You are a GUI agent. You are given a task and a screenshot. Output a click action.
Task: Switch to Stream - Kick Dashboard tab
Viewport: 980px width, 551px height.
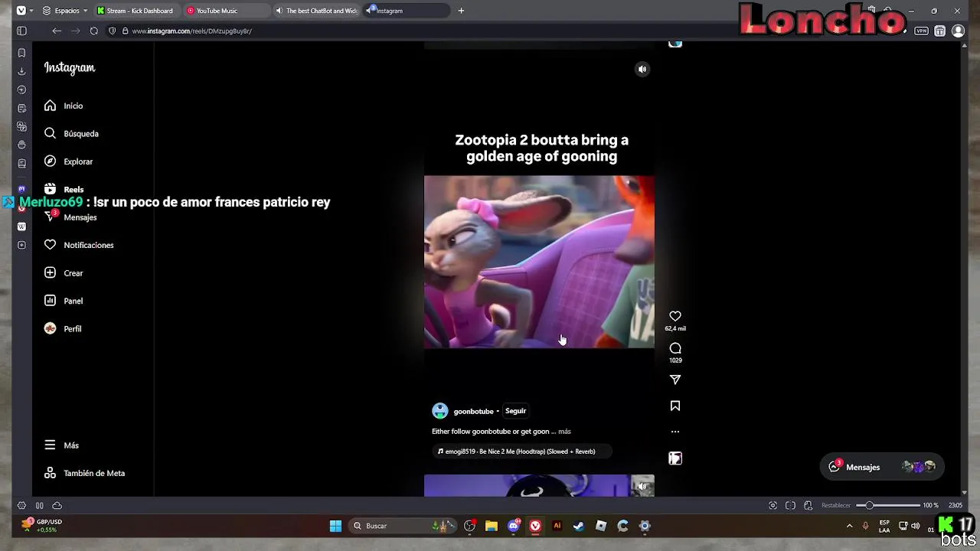coord(137,11)
